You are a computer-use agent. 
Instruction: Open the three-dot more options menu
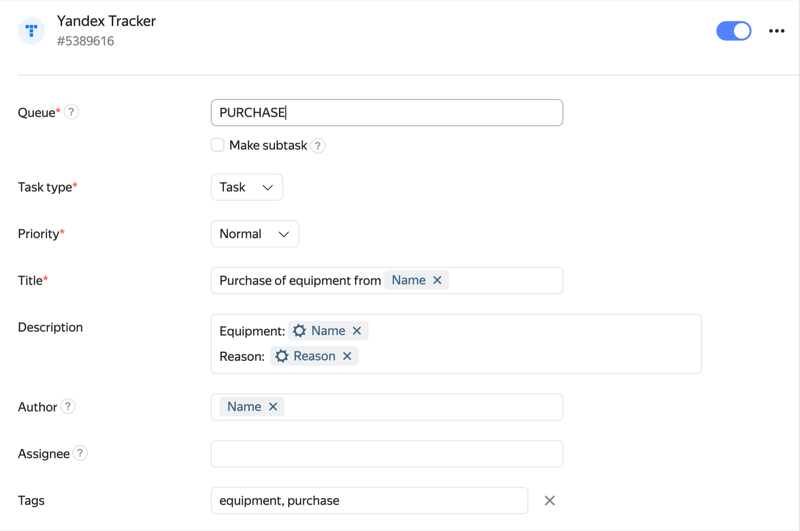coord(776,31)
